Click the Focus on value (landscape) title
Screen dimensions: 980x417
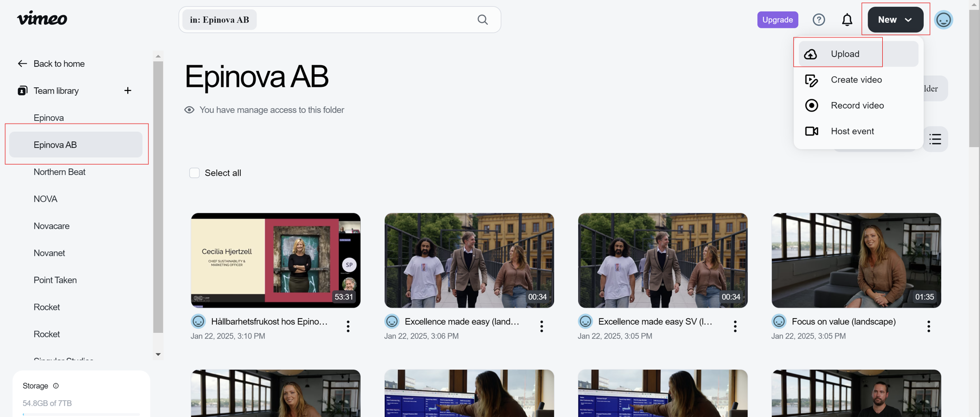843,321
